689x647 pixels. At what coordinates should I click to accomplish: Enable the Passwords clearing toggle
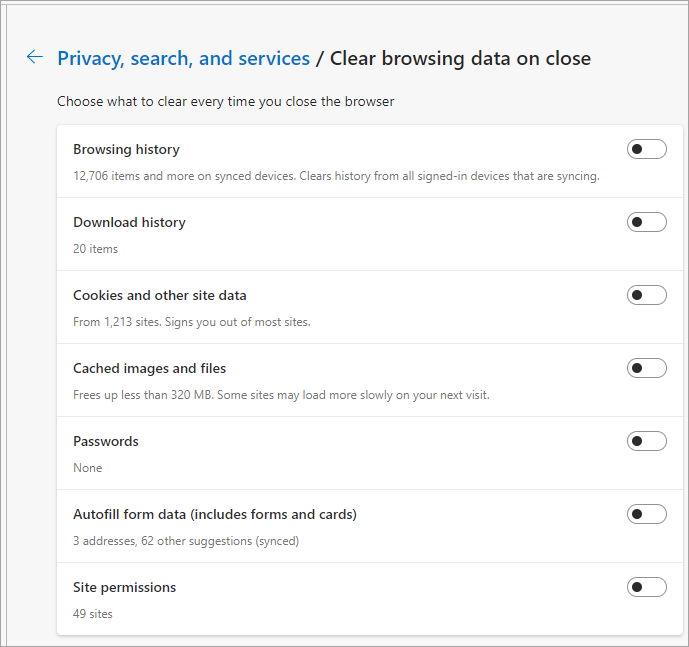646,441
